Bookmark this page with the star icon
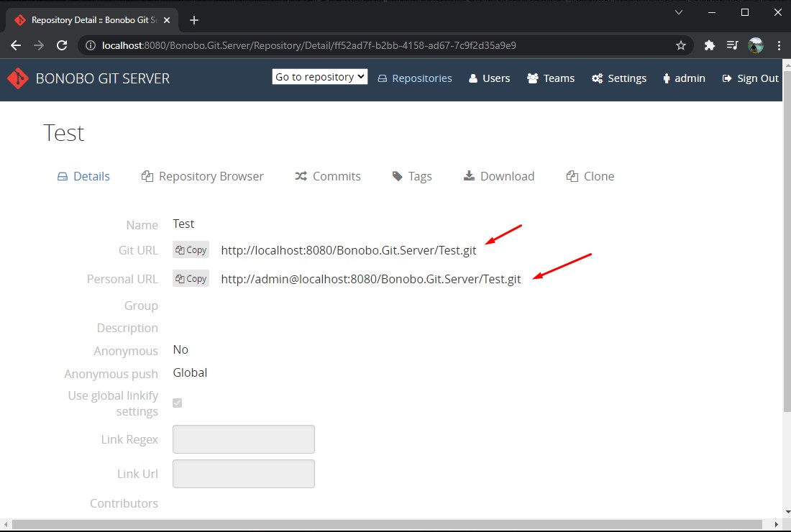Screen dimensions: 791x532 pyautogui.click(x=681, y=45)
